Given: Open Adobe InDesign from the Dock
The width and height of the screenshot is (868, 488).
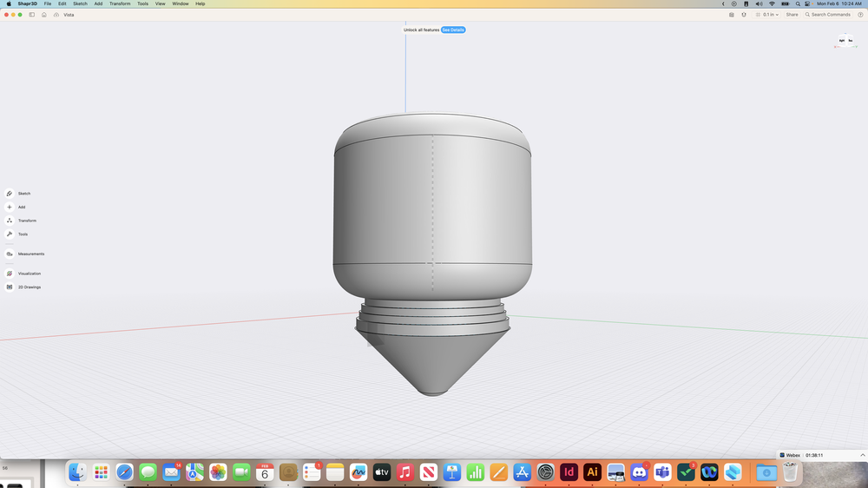Looking at the screenshot, I should click(x=569, y=472).
